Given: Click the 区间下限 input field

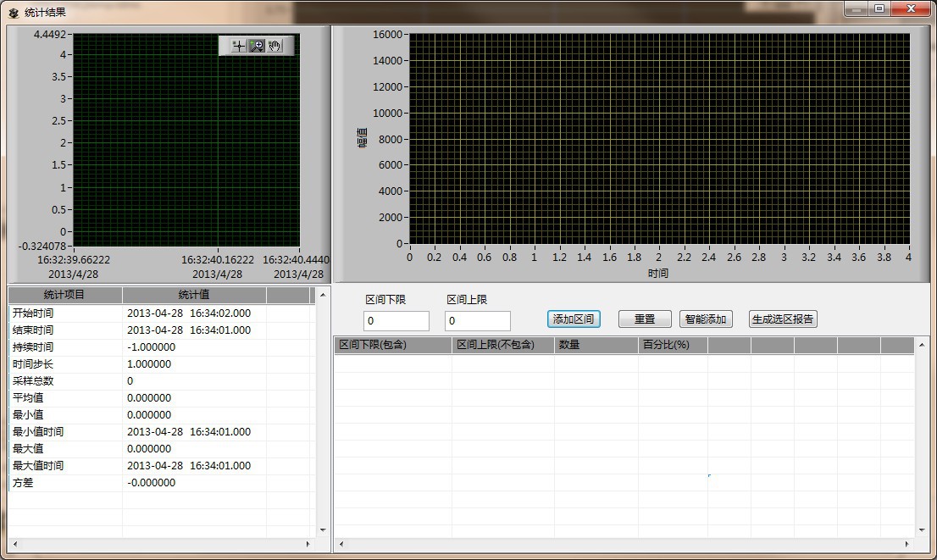Looking at the screenshot, I should (396, 321).
